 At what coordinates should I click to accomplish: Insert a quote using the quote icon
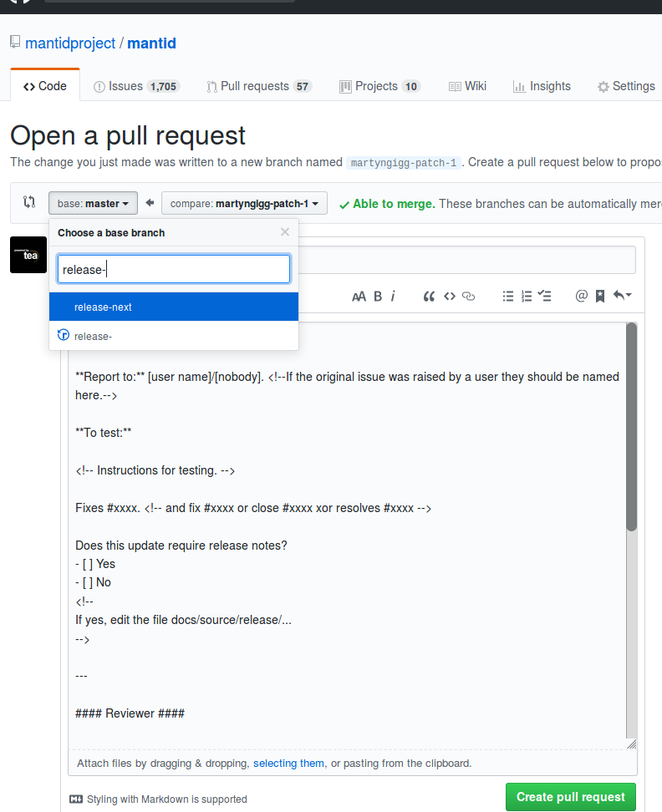[429, 297]
